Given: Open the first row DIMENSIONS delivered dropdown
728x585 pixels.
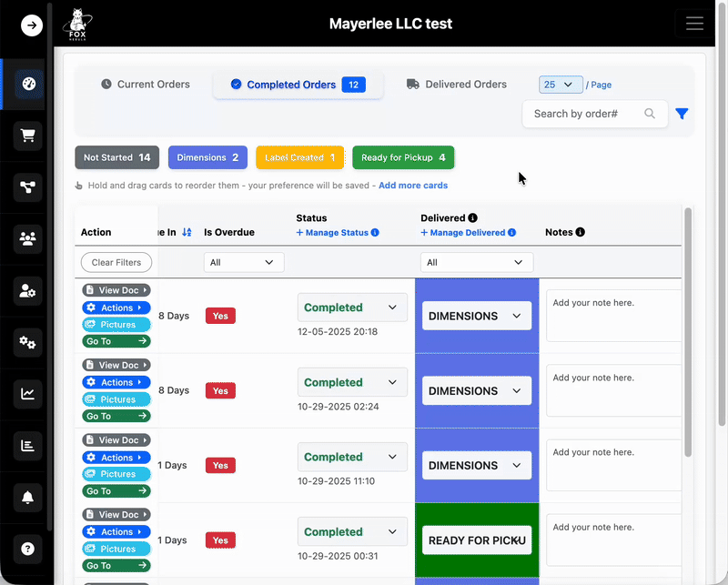Looking at the screenshot, I should click(477, 315).
